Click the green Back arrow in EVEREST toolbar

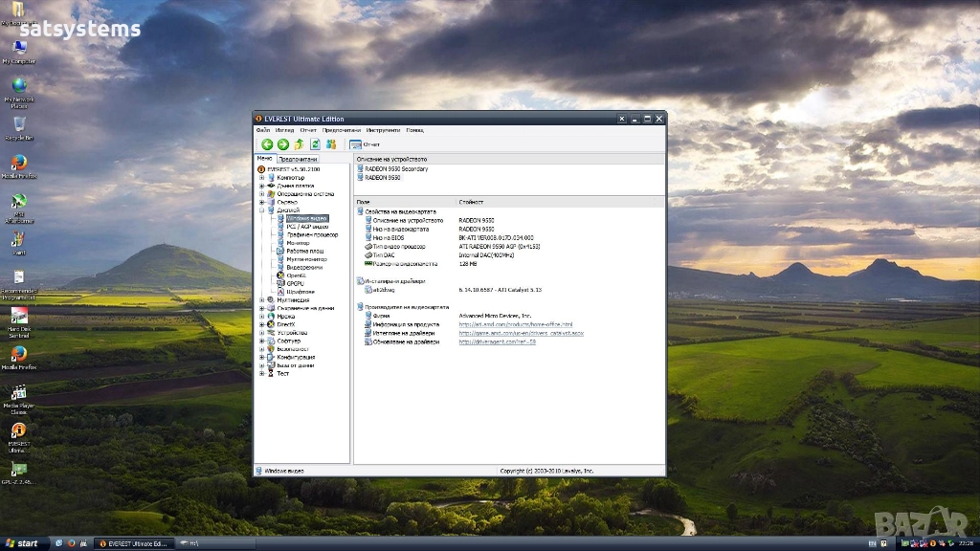[x=267, y=144]
